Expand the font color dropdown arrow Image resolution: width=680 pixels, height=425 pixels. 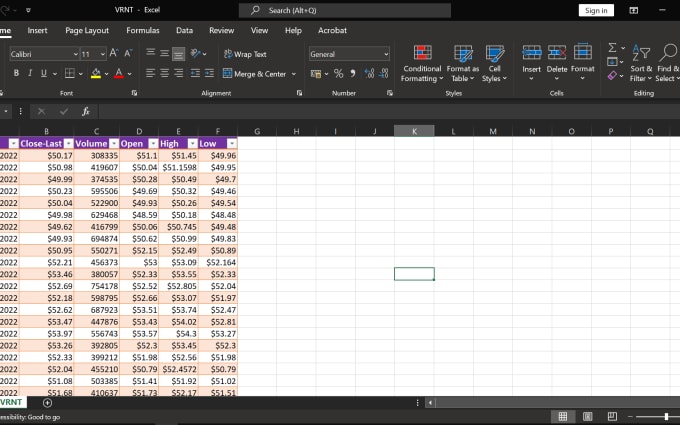click(x=129, y=74)
